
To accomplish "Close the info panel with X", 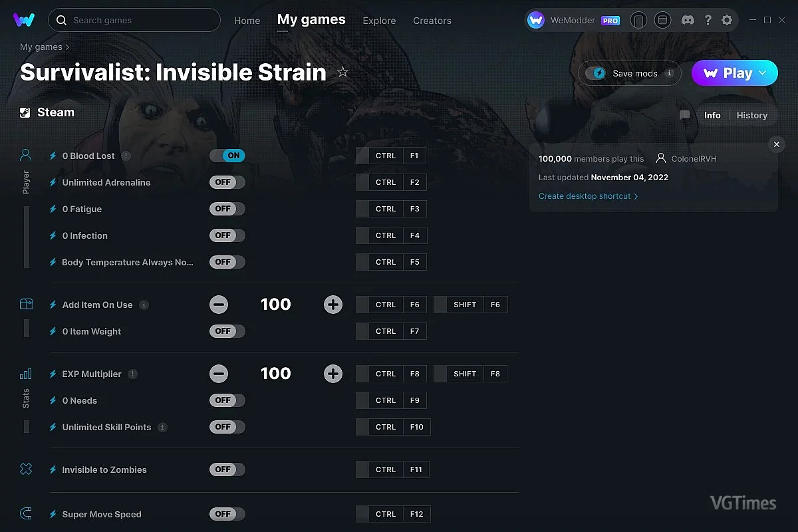I will (x=777, y=144).
